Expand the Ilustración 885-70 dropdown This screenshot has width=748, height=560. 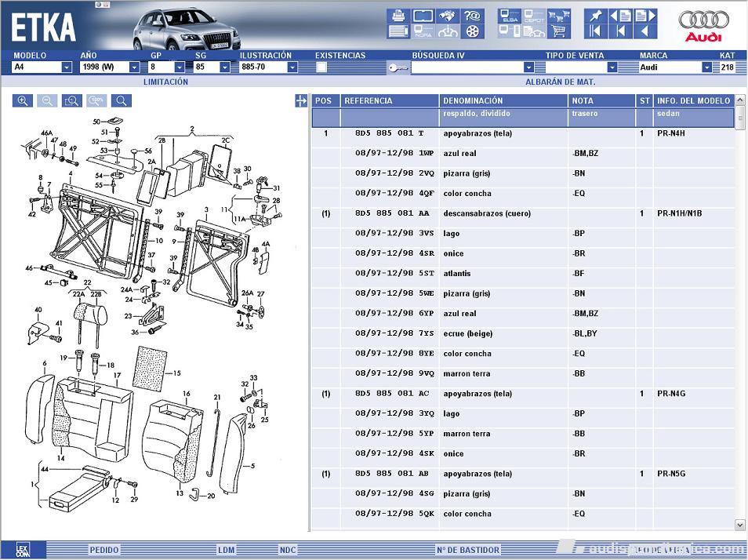[x=292, y=67]
